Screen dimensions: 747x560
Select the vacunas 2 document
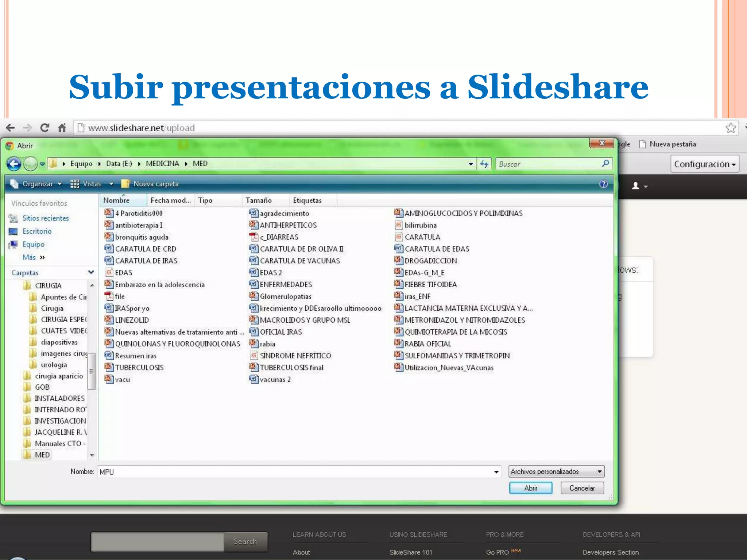click(275, 380)
